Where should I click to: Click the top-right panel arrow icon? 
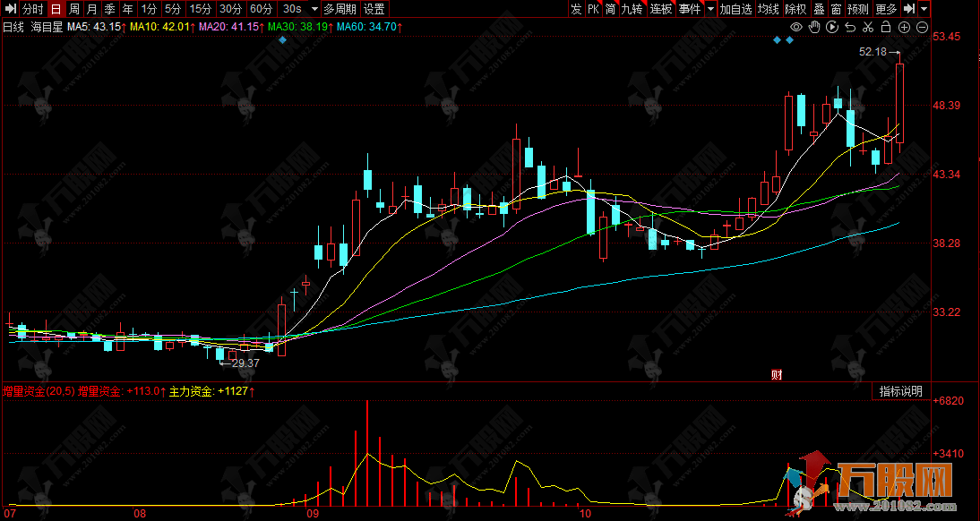click(908, 9)
